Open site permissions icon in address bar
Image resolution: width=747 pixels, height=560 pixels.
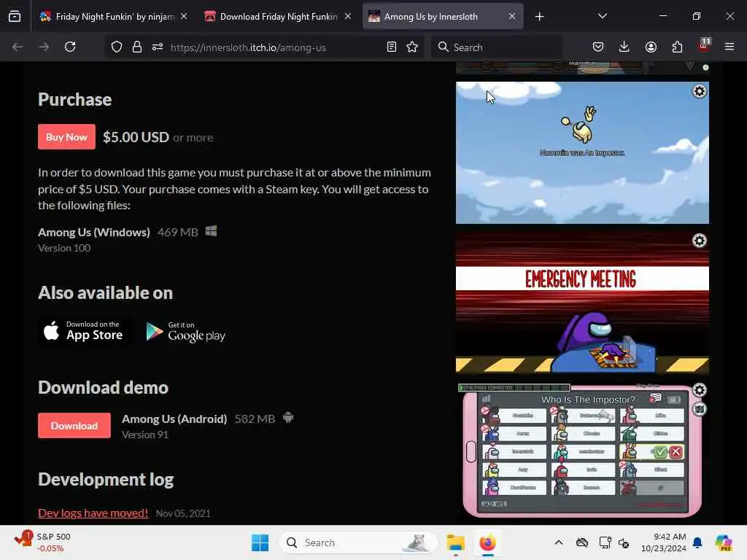[x=158, y=47]
